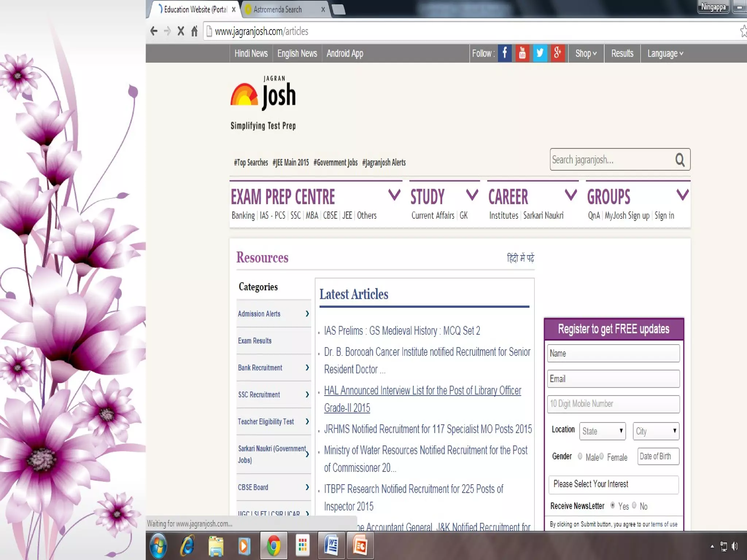Screen dimensions: 747x560
Task: Open HAL Announced Interview List article
Action: pos(422,399)
